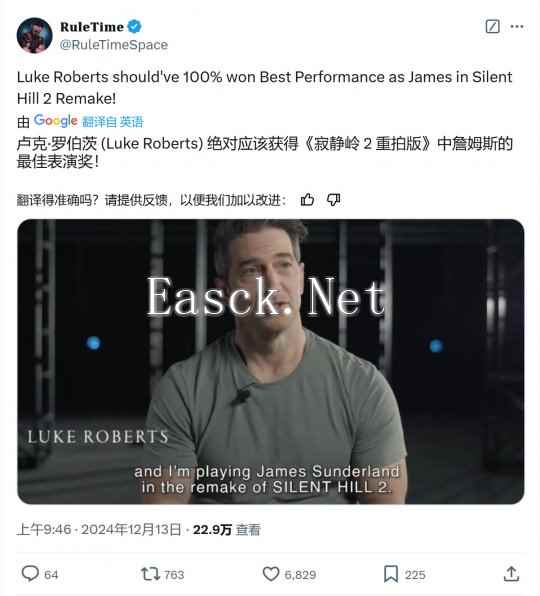Open the reply comment icon
540x596 pixels.
click(30, 574)
